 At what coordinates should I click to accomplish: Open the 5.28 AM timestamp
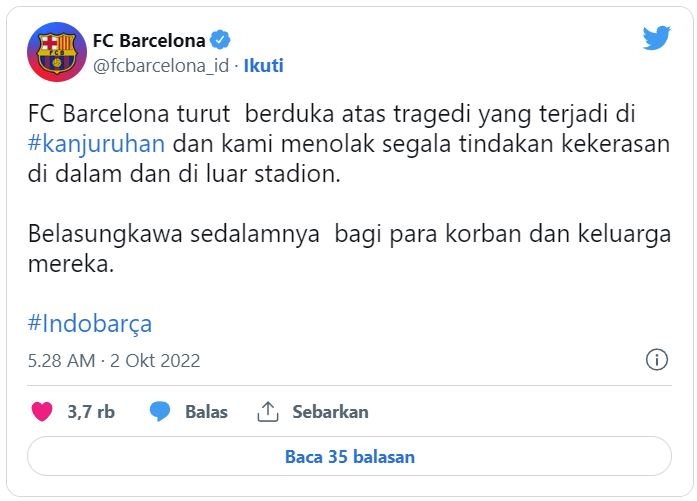(61, 361)
